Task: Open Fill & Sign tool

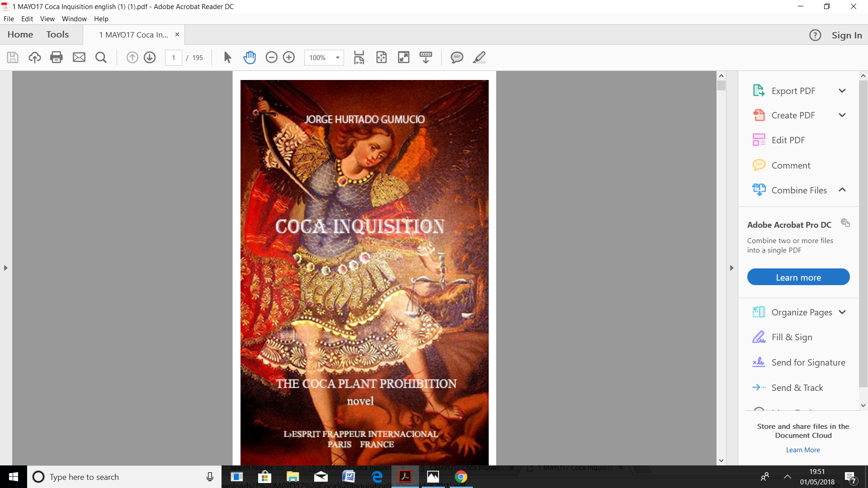Action: (792, 337)
